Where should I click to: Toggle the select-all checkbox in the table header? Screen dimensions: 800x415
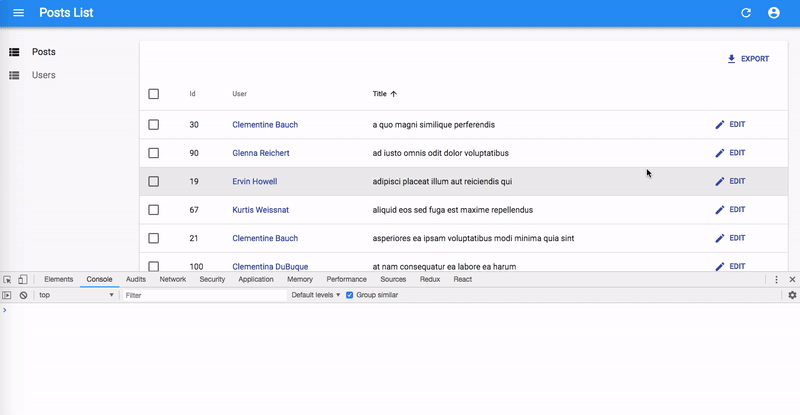[x=153, y=94]
